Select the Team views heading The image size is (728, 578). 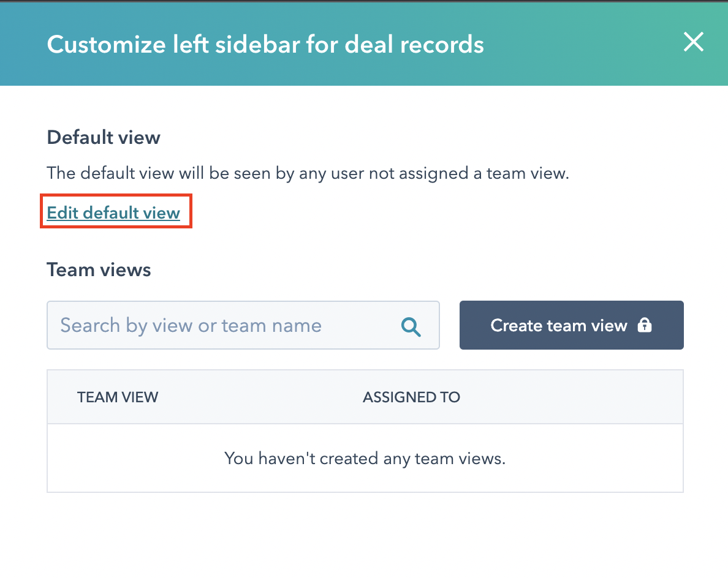click(x=99, y=270)
